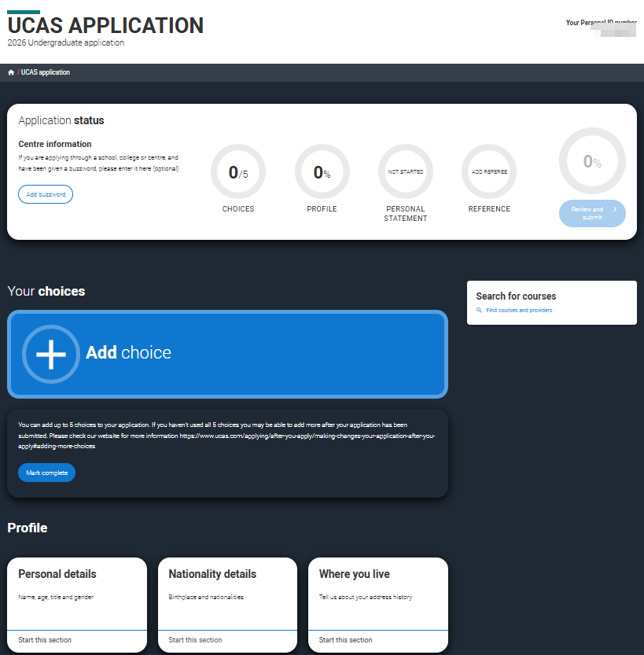Click the plus icon in Add choice

51,354
